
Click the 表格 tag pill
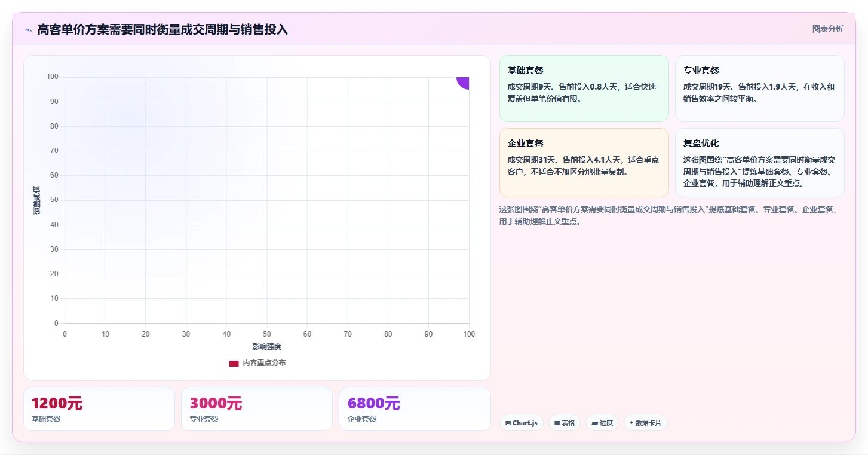coord(565,423)
